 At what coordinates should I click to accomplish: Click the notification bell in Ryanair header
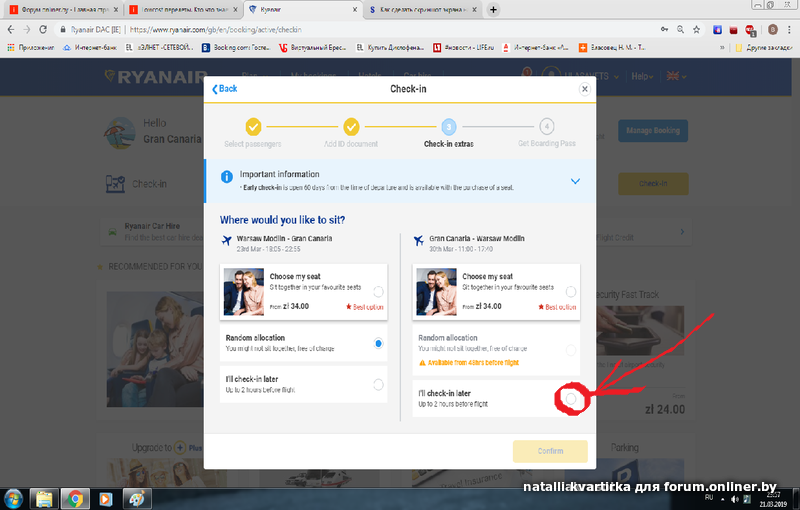point(528,73)
